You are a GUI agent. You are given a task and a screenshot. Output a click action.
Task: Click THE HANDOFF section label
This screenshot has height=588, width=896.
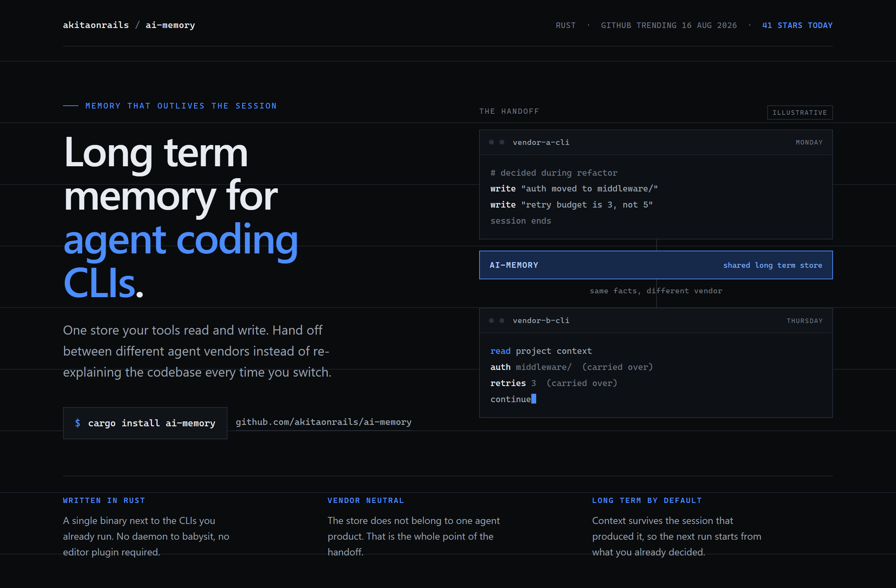tap(509, 111)
